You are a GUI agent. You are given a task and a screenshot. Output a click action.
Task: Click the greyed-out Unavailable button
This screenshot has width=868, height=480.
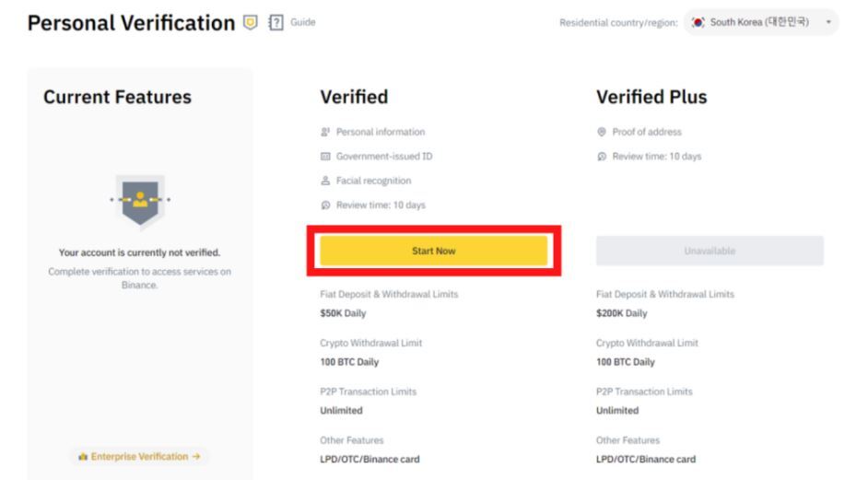click(x=710, y=251)
